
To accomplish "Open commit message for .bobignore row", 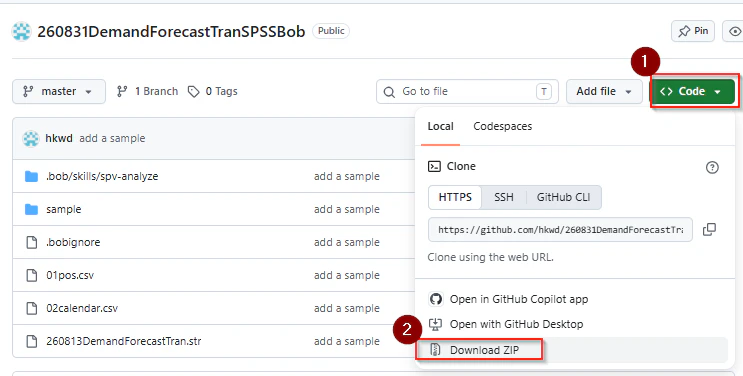I will pyautogui.click(x=346, y=242).
